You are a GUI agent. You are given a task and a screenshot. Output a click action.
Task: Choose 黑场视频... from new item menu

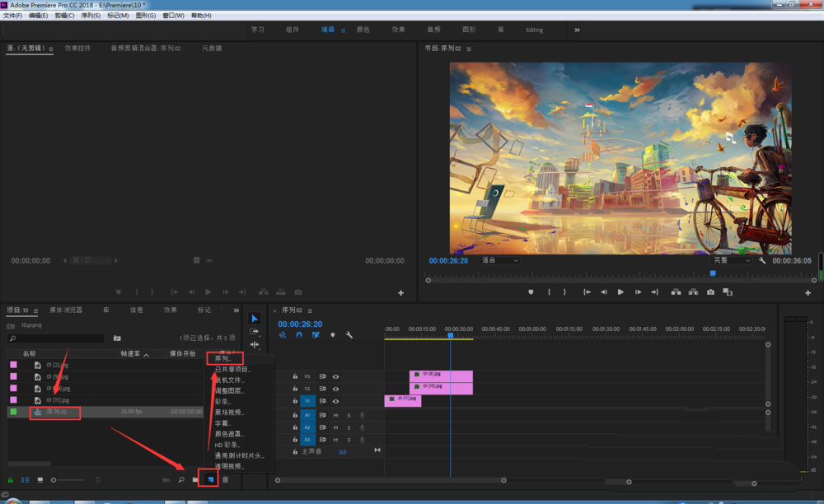pos(230,412)
